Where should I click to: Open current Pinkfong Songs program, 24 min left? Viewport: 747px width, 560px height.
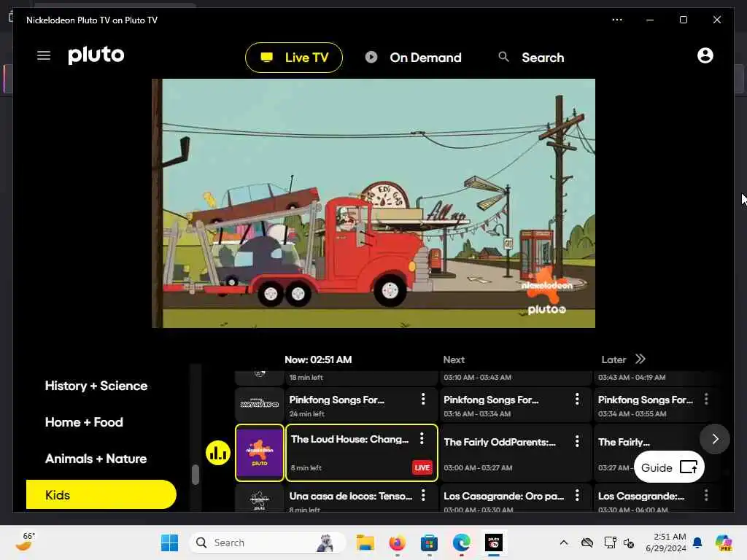pyautogui.click(x=362, y=405)
